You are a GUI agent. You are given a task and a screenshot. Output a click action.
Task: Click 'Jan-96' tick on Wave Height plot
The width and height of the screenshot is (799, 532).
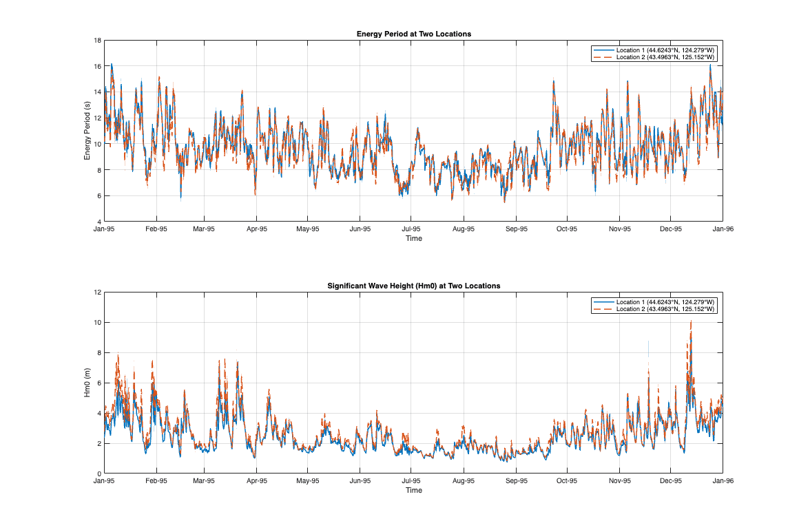723,481
